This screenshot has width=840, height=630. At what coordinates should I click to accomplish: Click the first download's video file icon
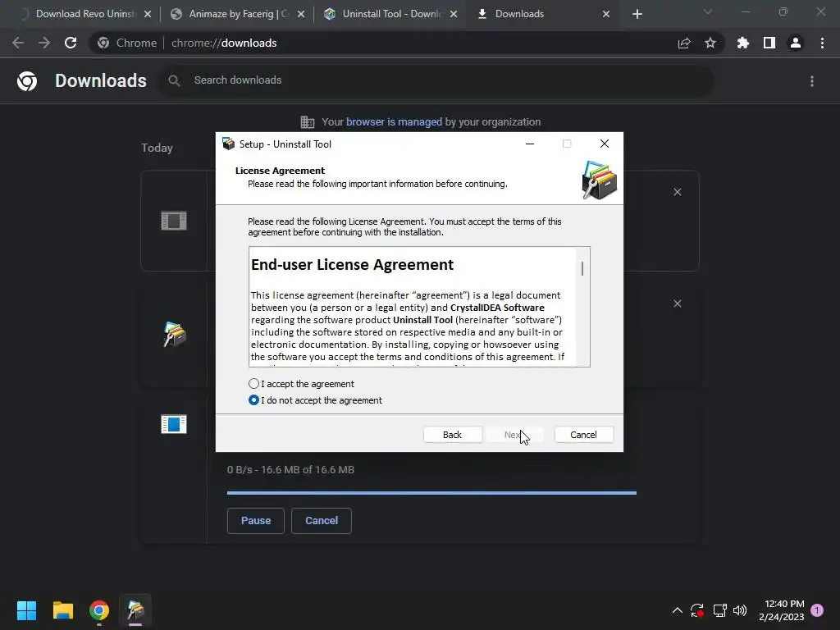pyautogui.click(x=174, y=220)
